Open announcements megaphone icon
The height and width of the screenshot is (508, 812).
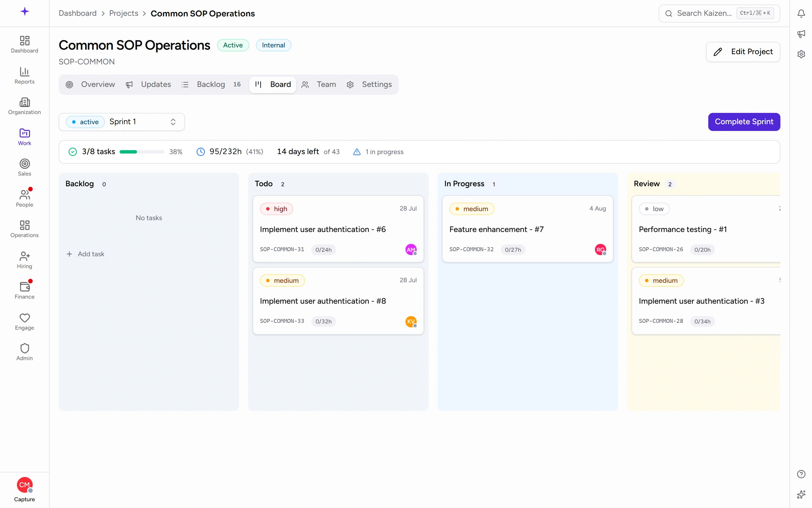pyautogui.click(x=801, y=34)
